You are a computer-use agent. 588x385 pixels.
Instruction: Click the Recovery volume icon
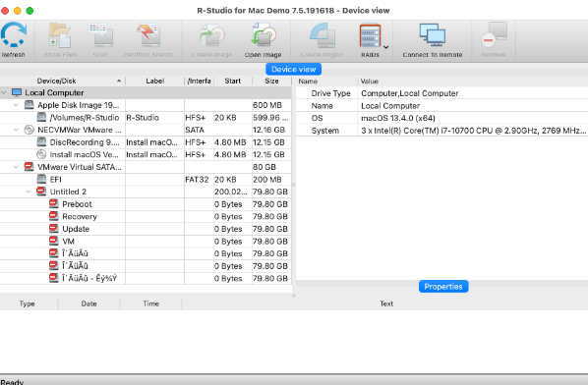click(54, 216)
